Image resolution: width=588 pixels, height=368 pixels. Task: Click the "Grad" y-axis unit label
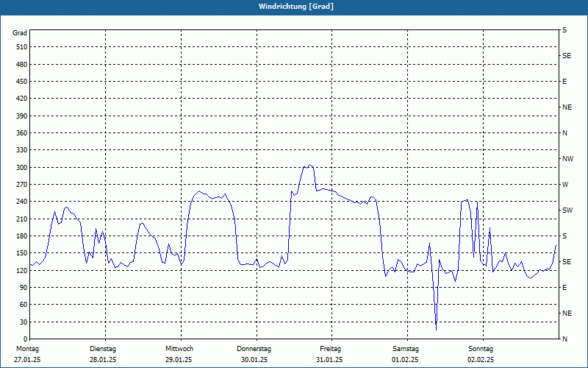[x=20, y=33]
